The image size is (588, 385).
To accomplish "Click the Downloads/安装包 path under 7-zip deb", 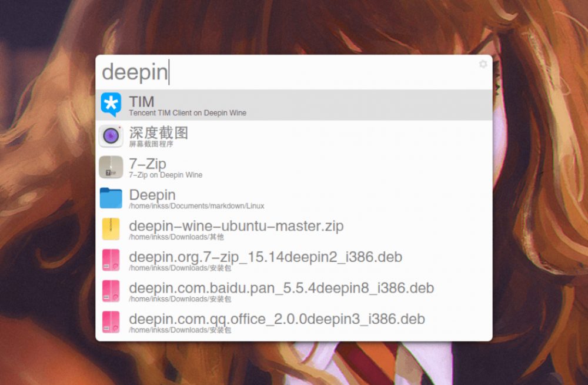I will [x=180, y=268].
